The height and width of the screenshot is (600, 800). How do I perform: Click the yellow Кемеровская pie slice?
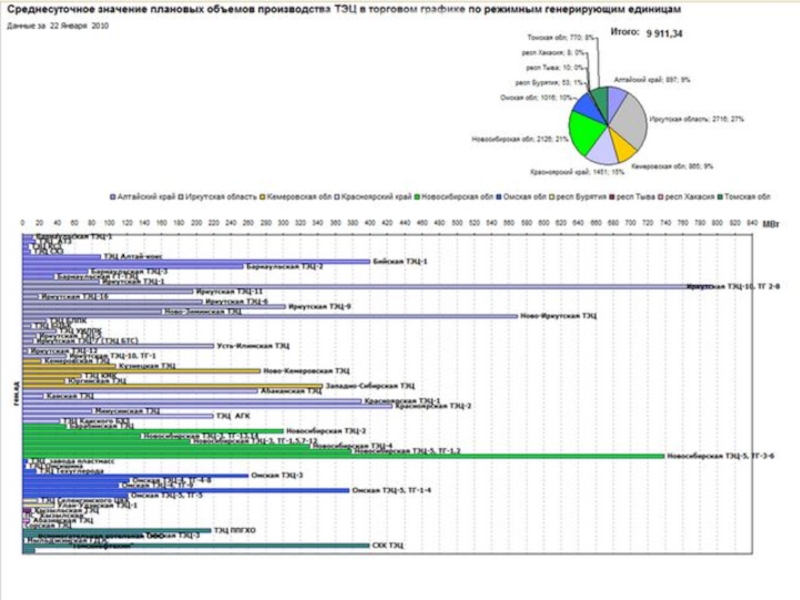pos(623,148)
